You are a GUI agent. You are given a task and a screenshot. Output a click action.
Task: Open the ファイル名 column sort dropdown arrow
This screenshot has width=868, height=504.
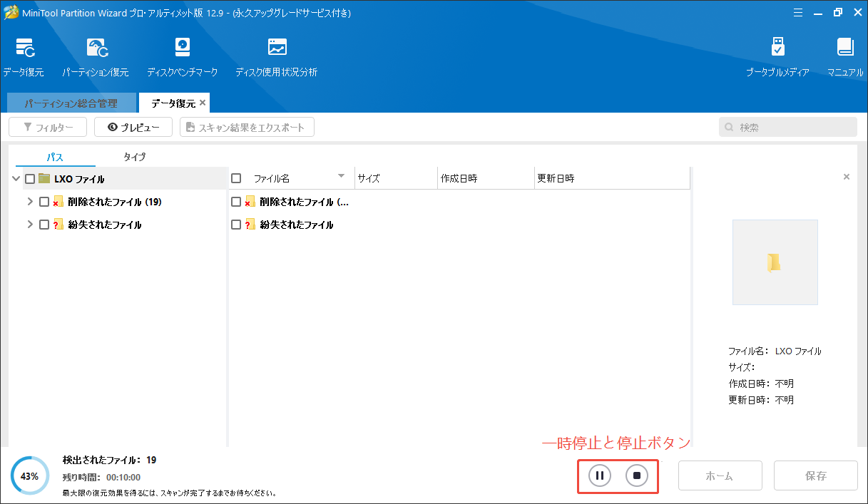(341, 176)
